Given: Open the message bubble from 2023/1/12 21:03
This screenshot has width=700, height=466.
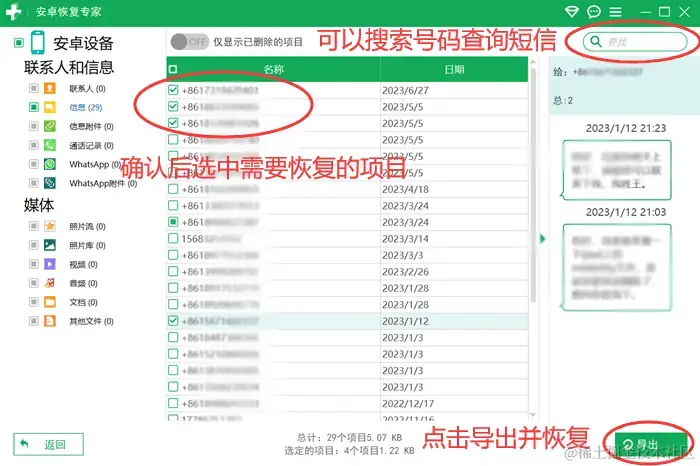Looking at the screenshot, I should pos(617,267).
